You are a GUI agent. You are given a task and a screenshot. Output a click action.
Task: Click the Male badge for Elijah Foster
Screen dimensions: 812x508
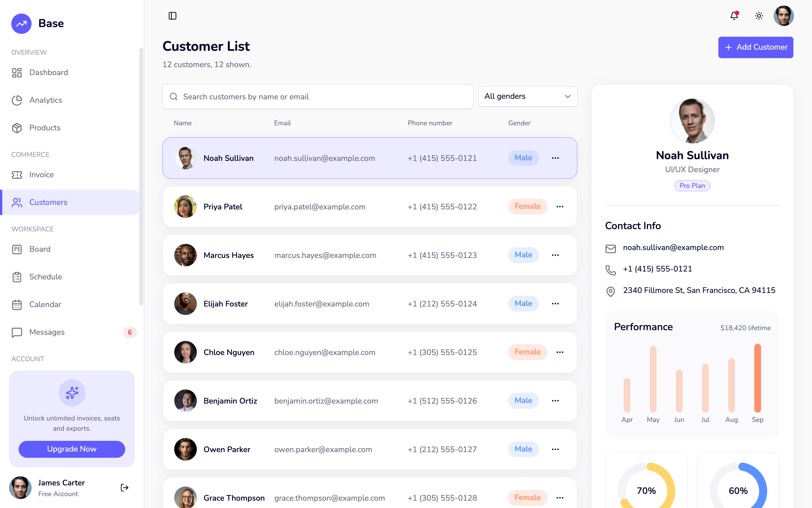(x=523, y=304)
